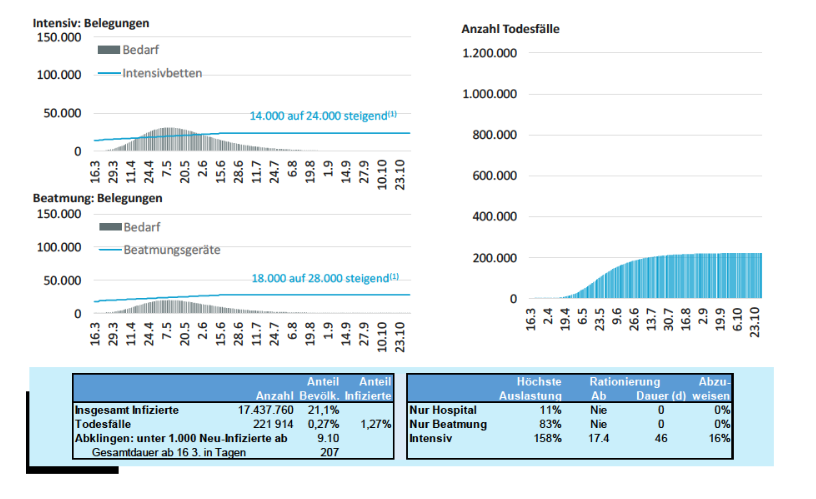Click the Bedarf legend swatch in the Beatmung chart
816x499 pixels.
pyautogui.click(x=108, y=226)
